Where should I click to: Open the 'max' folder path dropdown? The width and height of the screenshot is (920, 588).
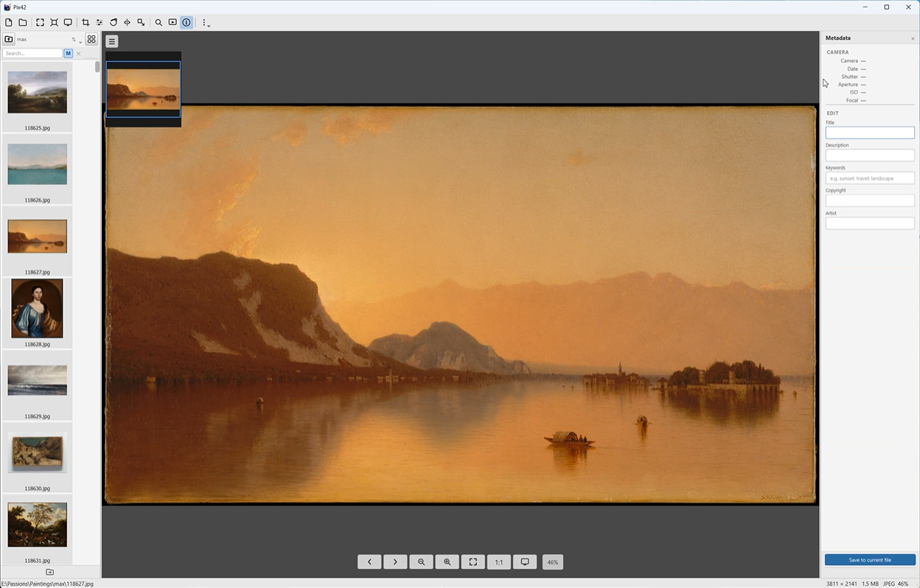coord(44,39)
